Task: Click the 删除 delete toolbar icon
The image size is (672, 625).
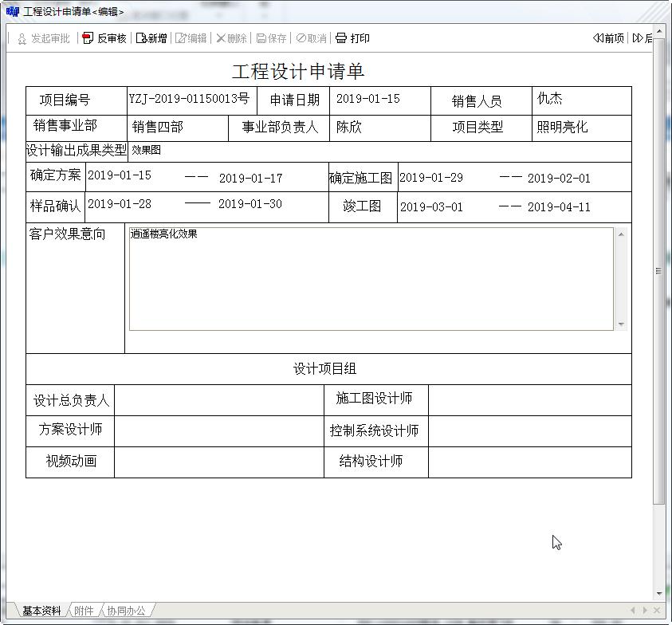Action: [x=232, y=38]
